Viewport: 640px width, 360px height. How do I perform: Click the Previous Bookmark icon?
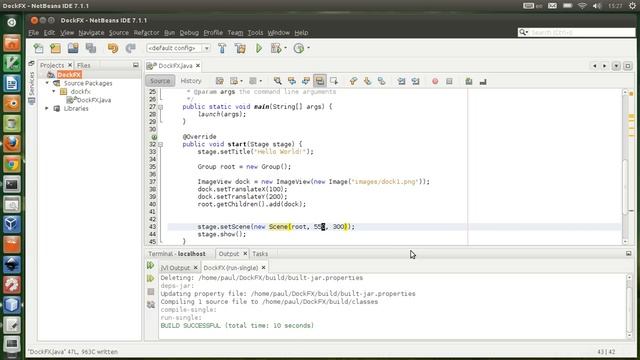353,81
